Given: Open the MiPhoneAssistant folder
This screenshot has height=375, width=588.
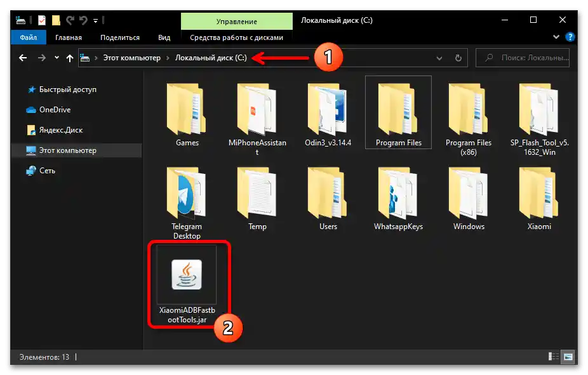Looking at the screenshot, I should coord(257,118).
